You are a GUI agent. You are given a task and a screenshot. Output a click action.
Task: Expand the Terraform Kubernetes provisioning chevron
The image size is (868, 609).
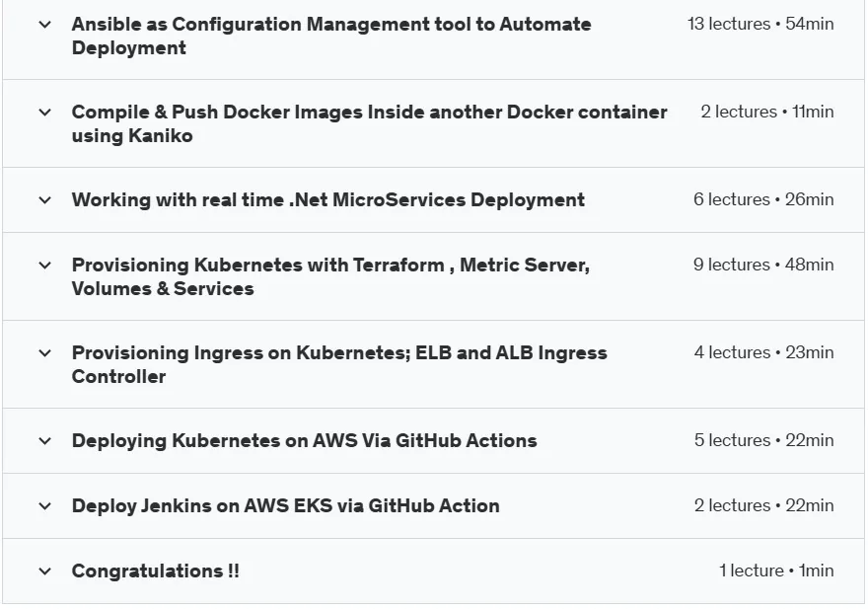click(44, 266)
